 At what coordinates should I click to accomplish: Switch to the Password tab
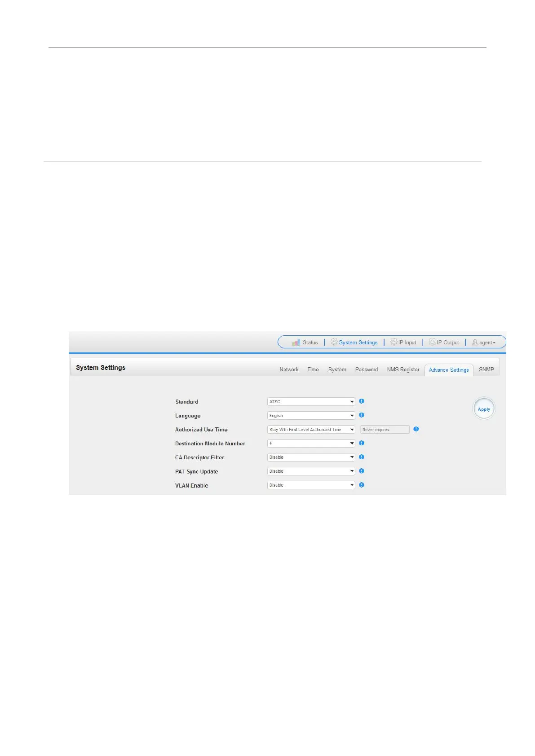367,369
